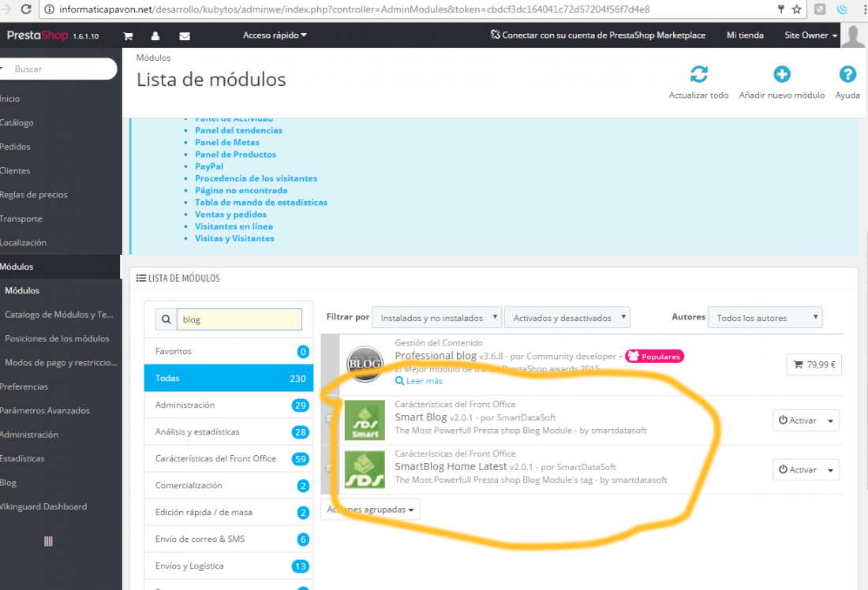
Task: Select the Todas category
Action: [x=229, y=378]
